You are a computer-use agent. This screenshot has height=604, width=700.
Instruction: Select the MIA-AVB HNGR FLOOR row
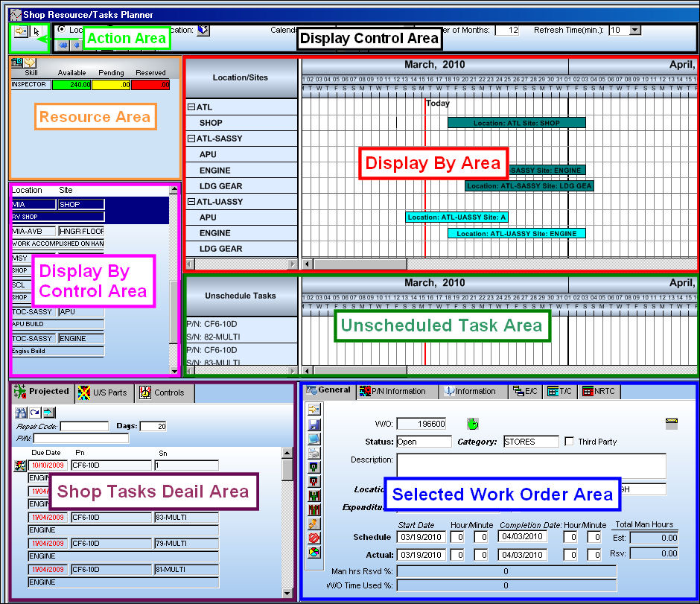point(58,231)
